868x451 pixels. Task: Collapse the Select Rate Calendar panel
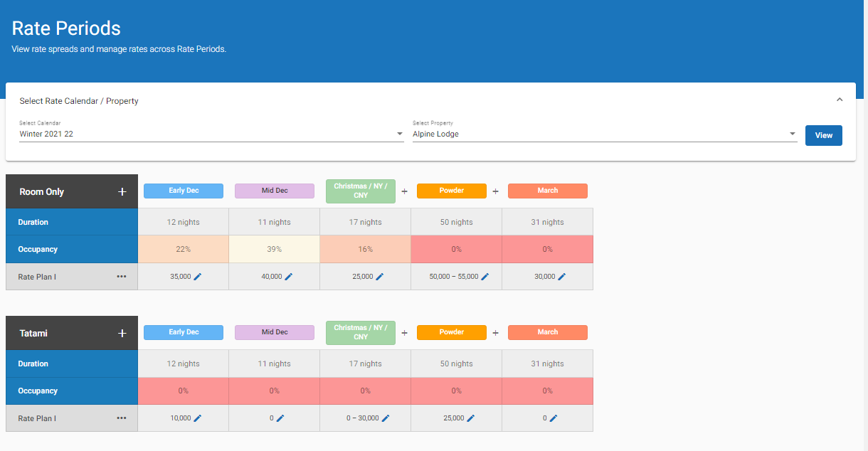(x=839, y=99)
